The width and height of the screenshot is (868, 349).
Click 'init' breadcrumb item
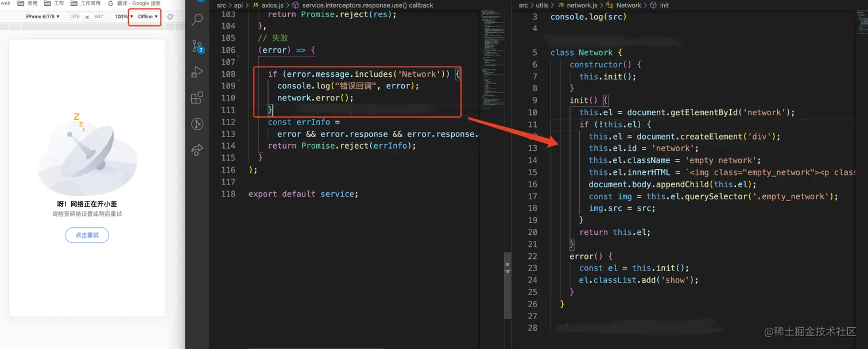(664, 5)
